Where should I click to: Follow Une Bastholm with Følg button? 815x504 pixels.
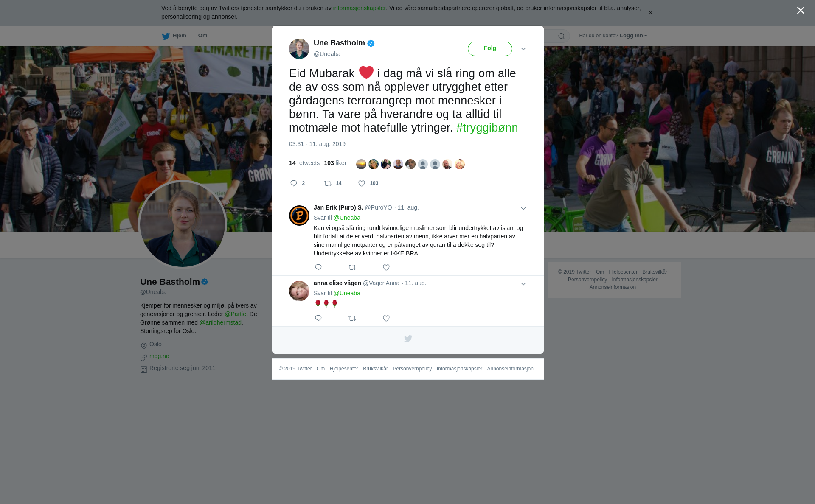tap(490, 48)
